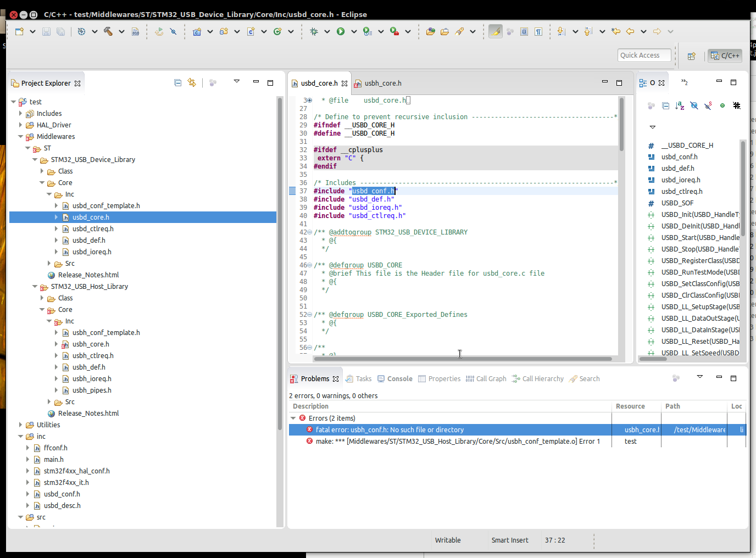This screenshot has width=756, height=558.
Task: Select the C/C++ perspective button
Action: point(725,55)
